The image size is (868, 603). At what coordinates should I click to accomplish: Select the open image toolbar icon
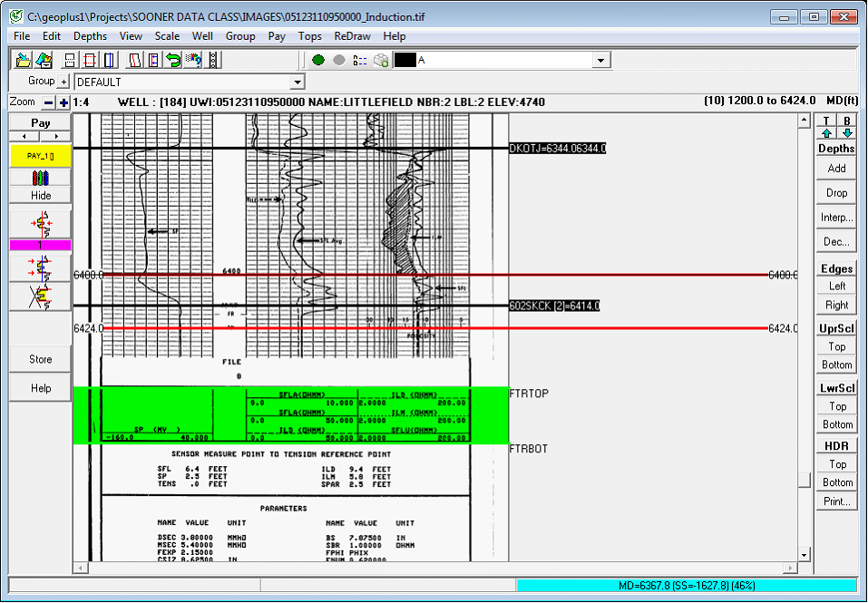(22, 60)
